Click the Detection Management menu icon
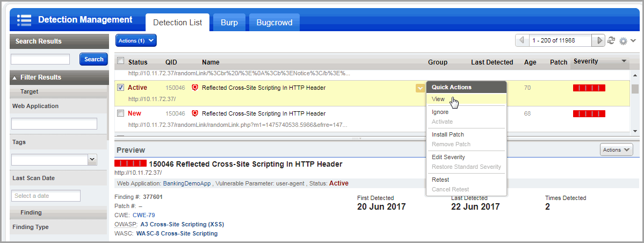644x243 pixels. click(x=24, y=20)
